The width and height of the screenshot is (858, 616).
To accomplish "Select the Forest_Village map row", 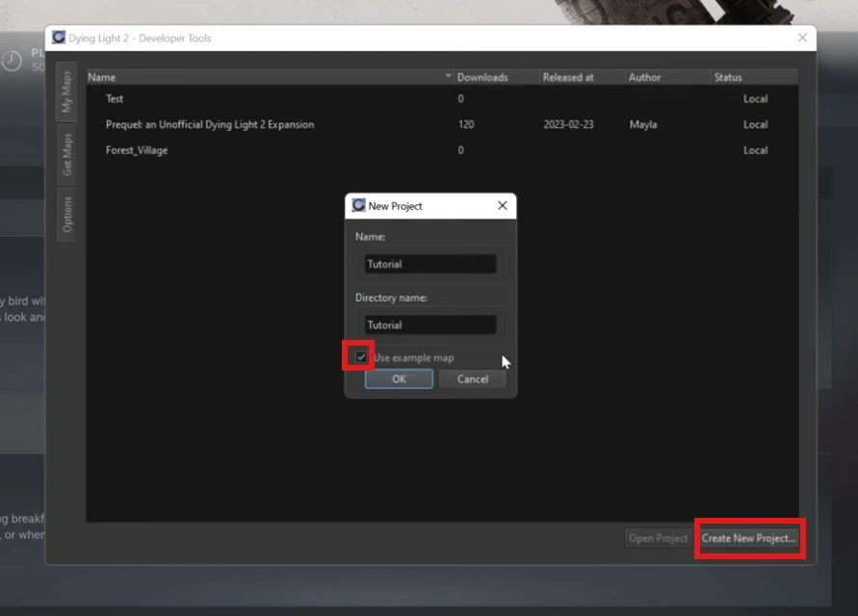I will tap(442, 150).
